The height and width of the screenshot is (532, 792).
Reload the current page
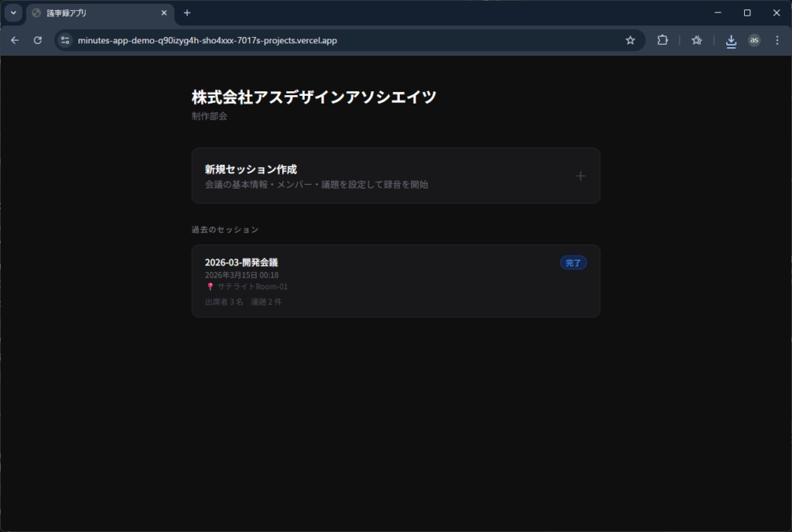click(37, 40)
